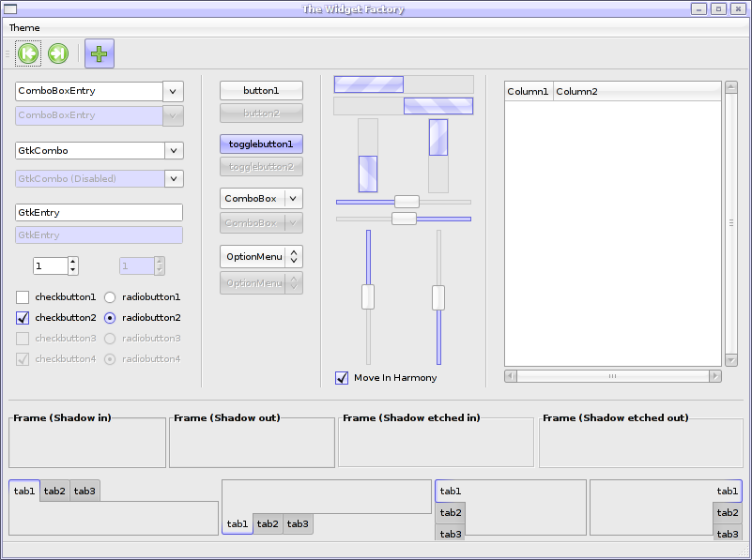Image resolution: width=752 pixels, height=560 pixels.
Task: Toggle the Move In Harmony checkbox
Action: (342, 378)
